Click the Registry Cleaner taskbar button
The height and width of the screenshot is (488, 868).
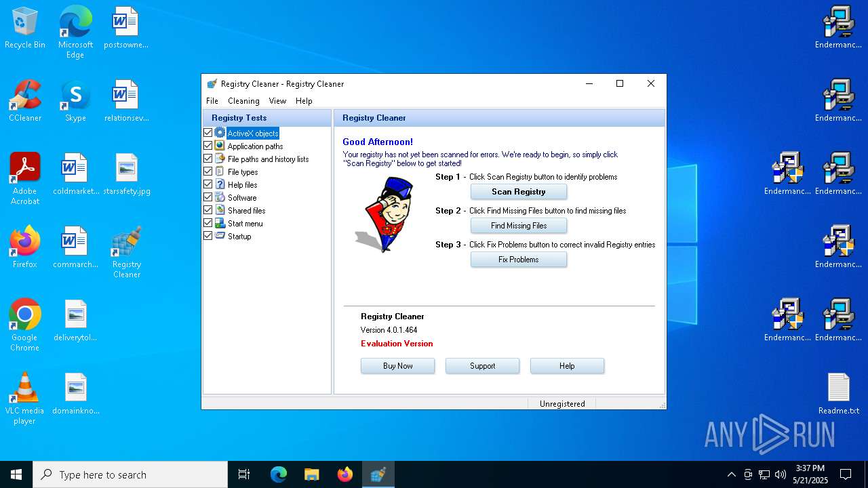[378, 474]
